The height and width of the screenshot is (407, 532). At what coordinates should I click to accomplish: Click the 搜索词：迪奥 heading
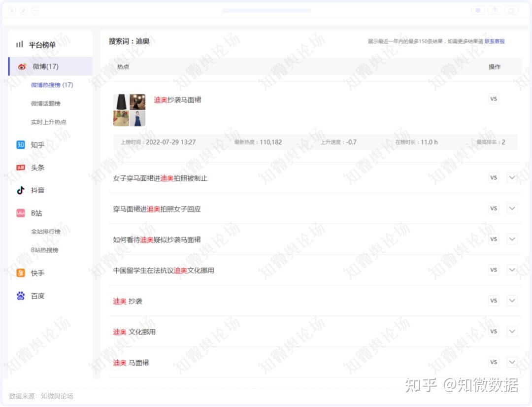pyautogui.click(x=129, y=41)
